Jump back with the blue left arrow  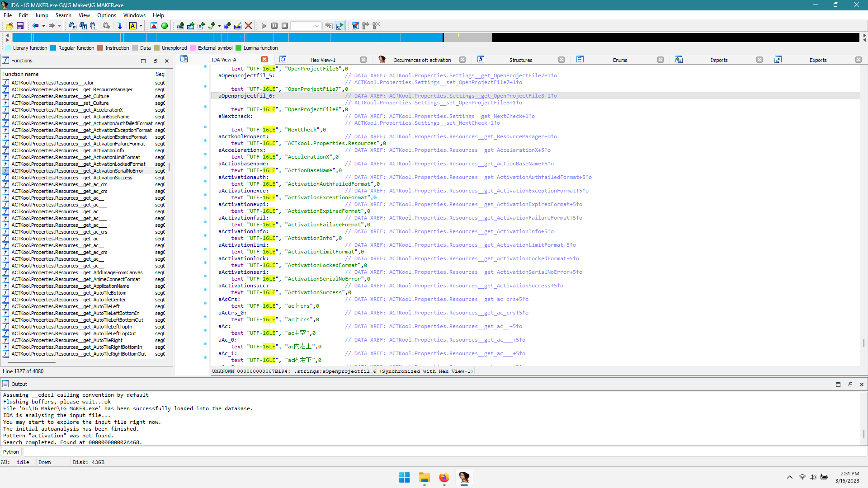(35, 26)
